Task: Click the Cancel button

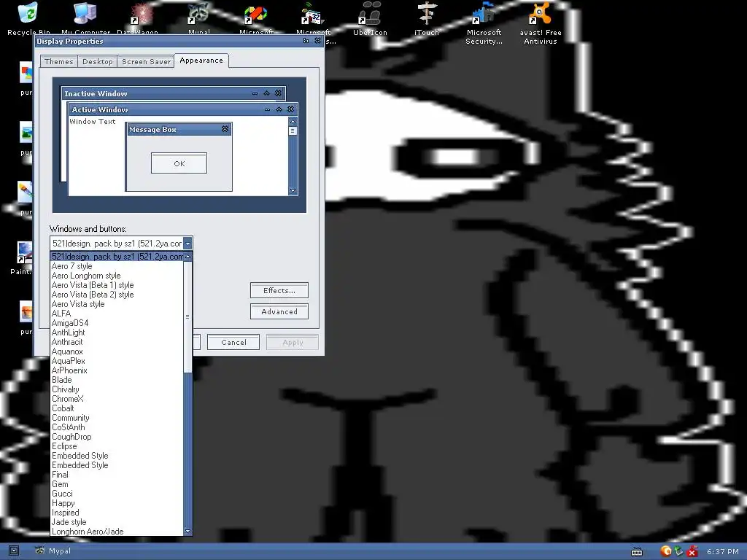Action: [x=233, y=343]
